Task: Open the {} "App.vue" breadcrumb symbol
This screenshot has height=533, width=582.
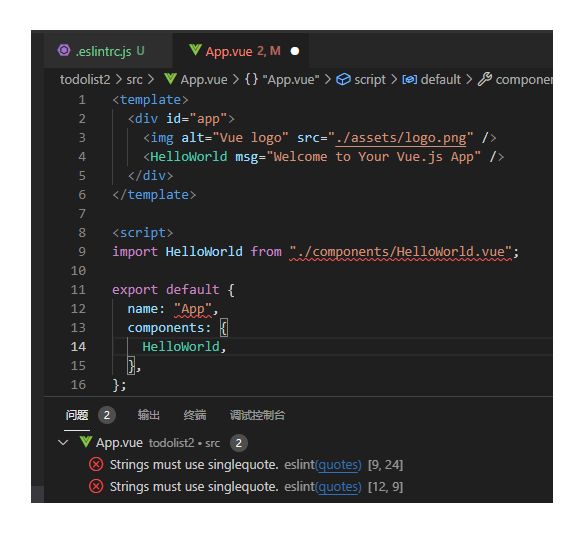Action: pos(282,79)
